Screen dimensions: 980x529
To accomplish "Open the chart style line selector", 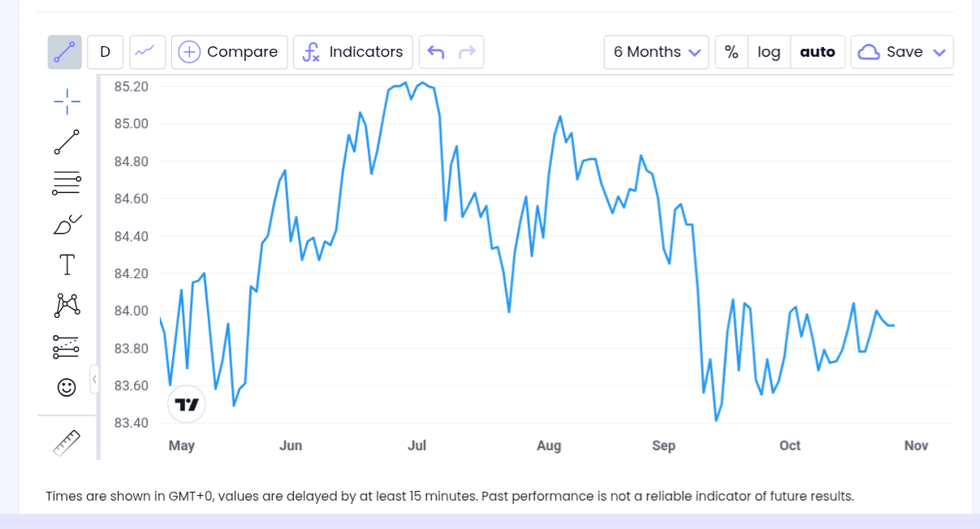I will pyautogui.click(x=146, y=52).
